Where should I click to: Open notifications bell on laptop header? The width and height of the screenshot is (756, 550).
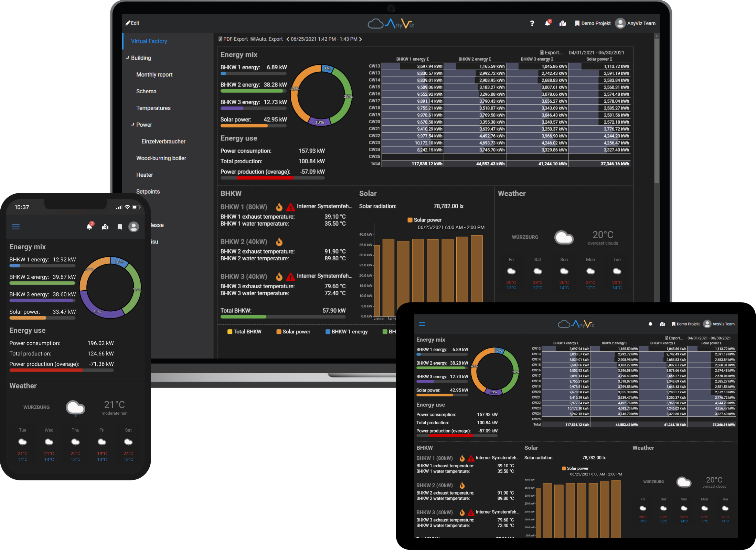click(547, 23)
